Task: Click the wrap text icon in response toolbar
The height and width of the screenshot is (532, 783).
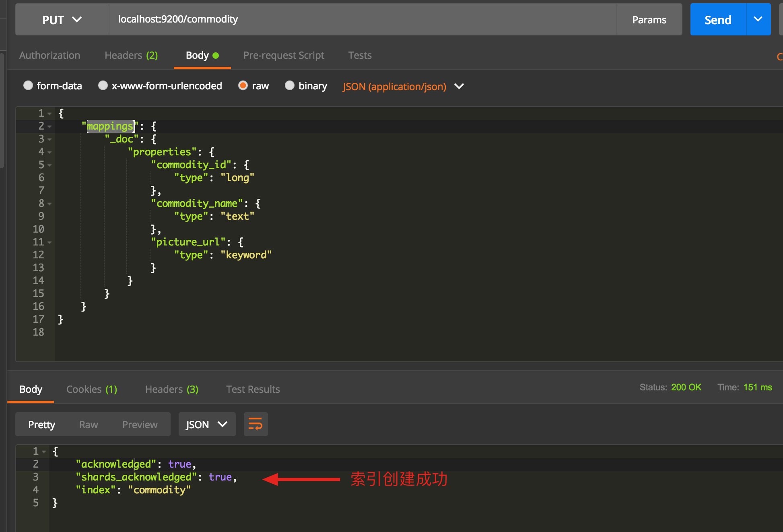Action: click(x=255, y=424)
